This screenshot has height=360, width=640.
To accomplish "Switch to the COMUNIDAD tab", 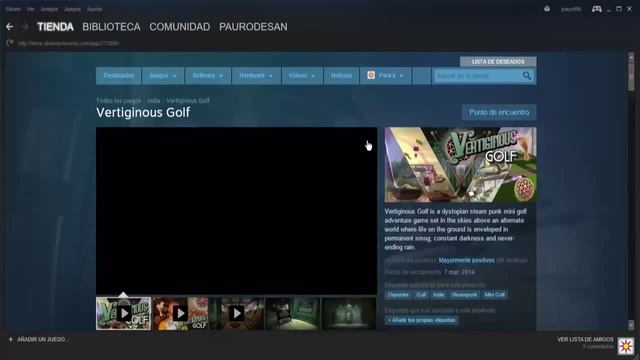I will tap(180, 27).
